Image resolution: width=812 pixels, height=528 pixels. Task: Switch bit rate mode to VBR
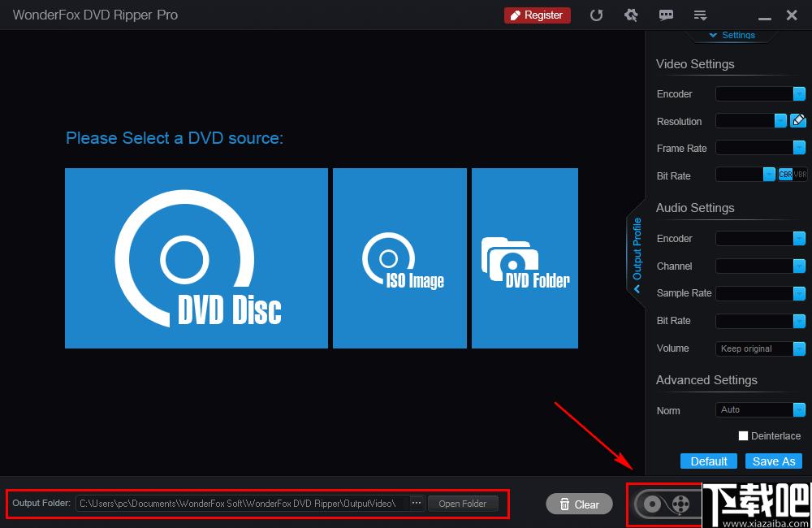pos(800,175)
